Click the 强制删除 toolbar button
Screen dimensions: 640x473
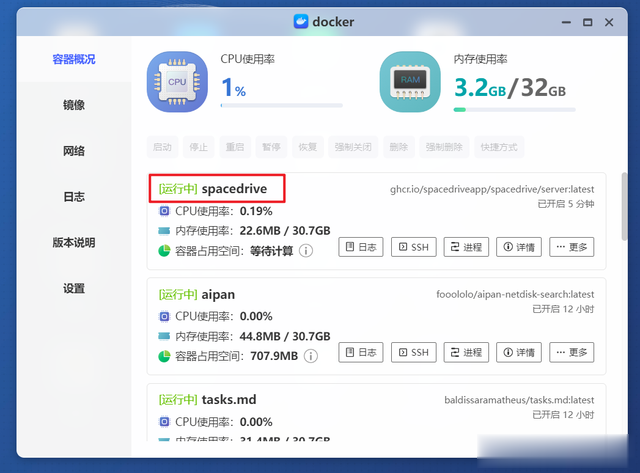tap(444, 147)
